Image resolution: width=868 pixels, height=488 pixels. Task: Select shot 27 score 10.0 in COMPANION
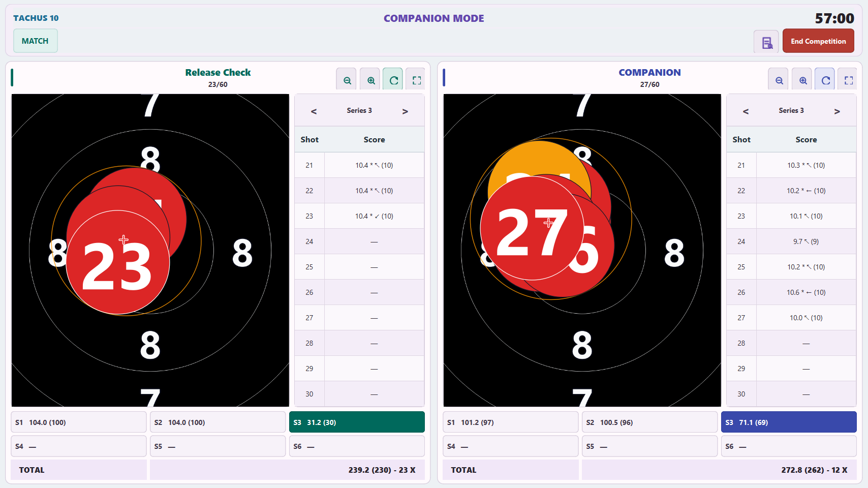coord(806,318)
